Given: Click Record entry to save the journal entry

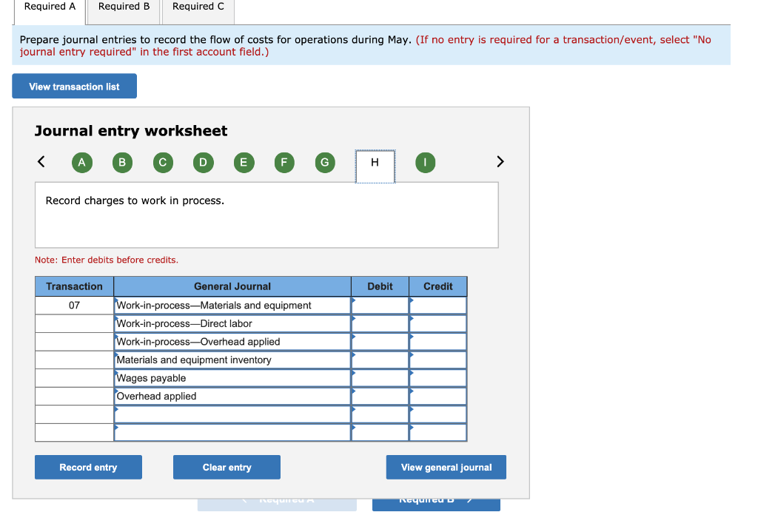Looking at the screenshot, I should pos(88,467).
